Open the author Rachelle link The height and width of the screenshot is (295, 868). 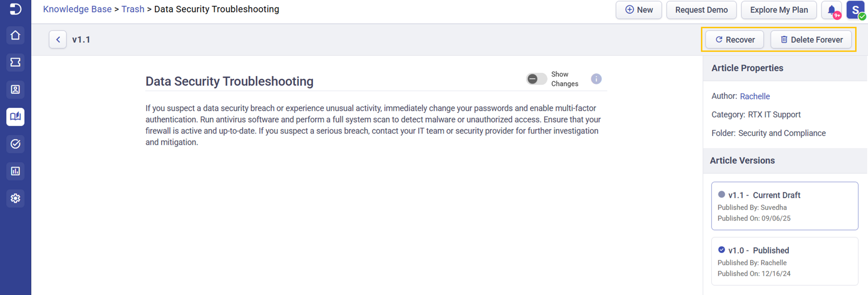coord(755,96)
